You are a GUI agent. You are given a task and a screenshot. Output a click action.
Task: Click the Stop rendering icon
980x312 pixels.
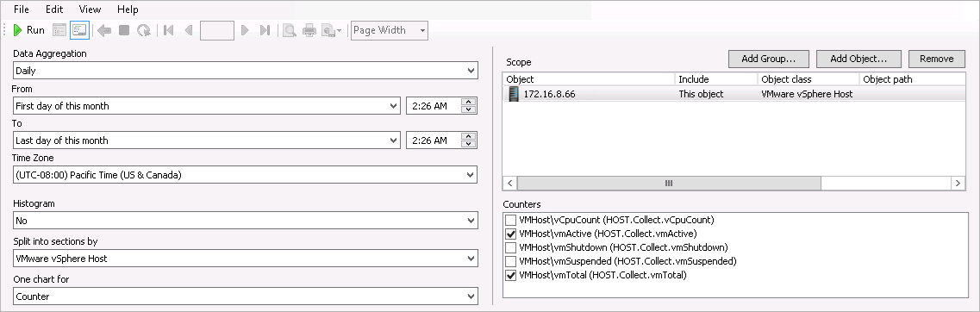pos(124,30)
